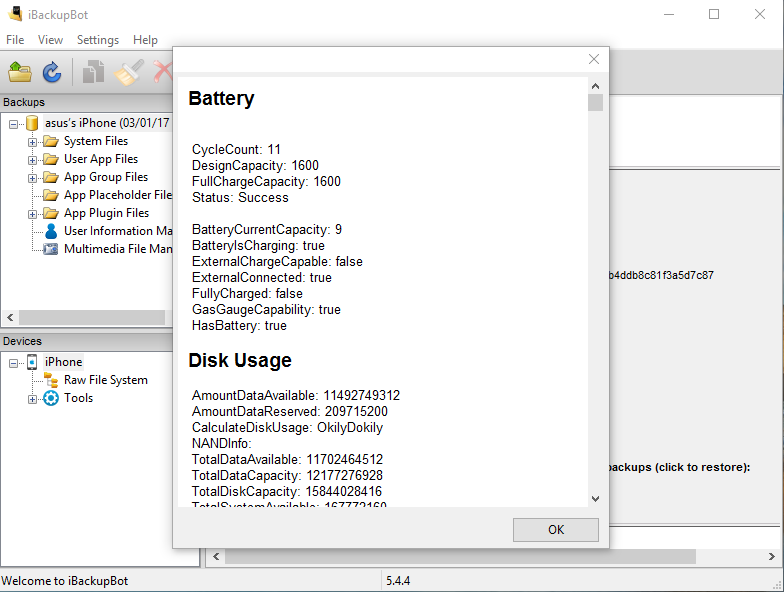Screen dimensions: 784x592
Task: Click the iPhone device icon
Action: pos(32,362)
